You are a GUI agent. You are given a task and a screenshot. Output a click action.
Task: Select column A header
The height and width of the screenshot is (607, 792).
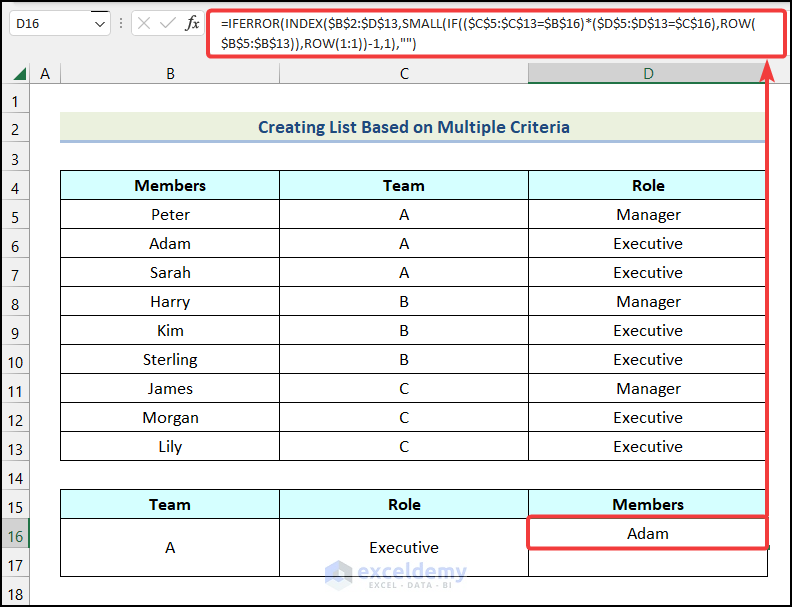point(44,73)
